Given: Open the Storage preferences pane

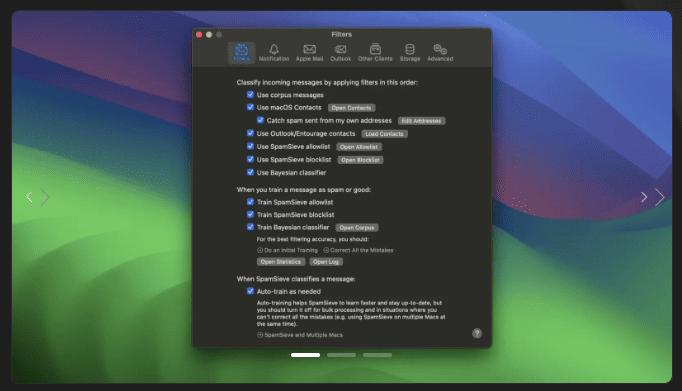Looking at the screenshot, I should point(410,53).
